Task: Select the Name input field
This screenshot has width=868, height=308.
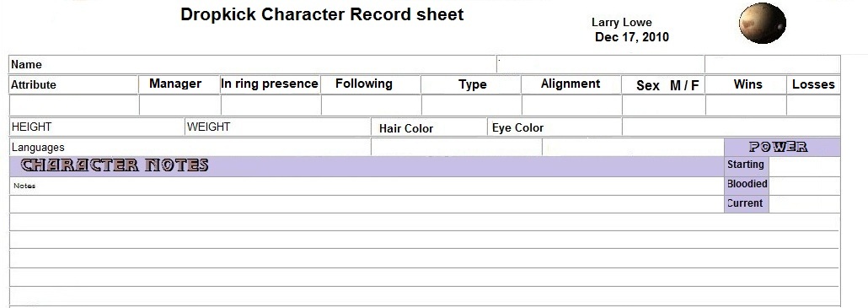Action: click(253, 64)
